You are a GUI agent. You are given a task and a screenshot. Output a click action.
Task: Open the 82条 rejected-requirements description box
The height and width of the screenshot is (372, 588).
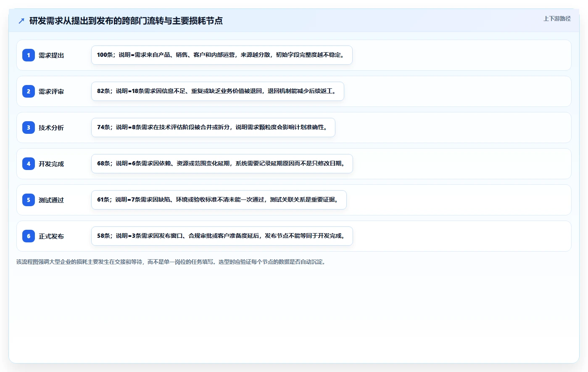click(218, 91)
